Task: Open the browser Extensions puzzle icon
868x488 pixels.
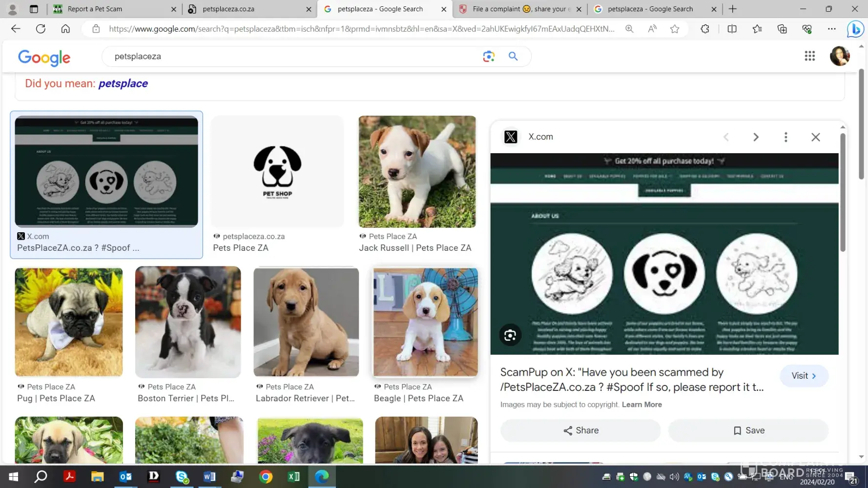Action: [704, 29]
